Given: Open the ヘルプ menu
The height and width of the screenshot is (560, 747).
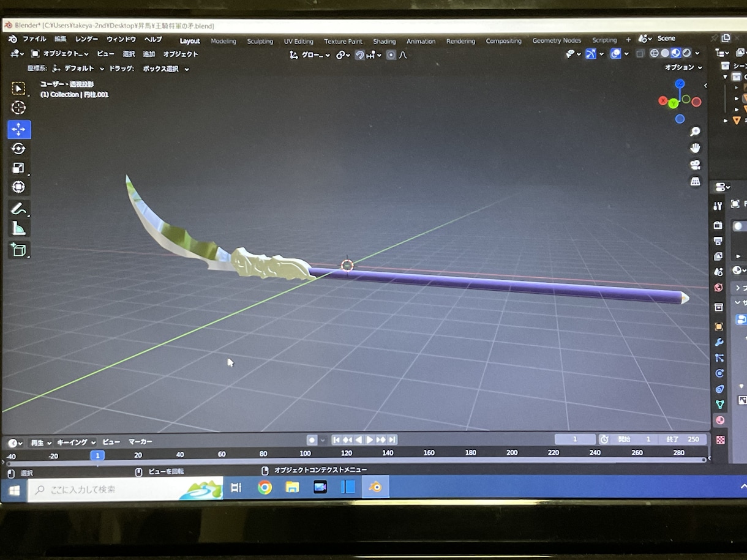Looking at the screenshot, I should (x=152, y=39).
